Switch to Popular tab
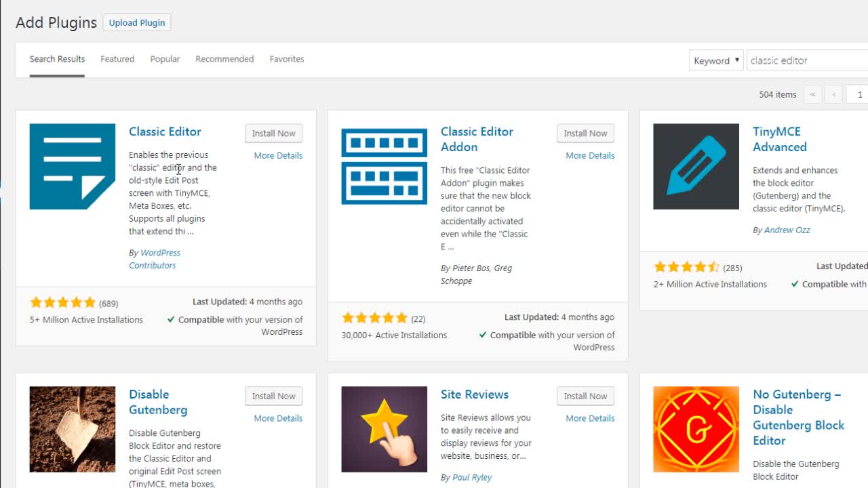 (165, 59)
